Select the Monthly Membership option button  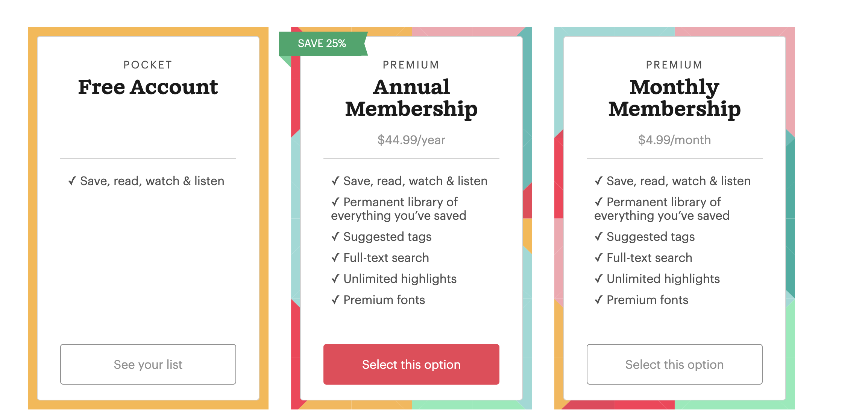coord(674,364)
